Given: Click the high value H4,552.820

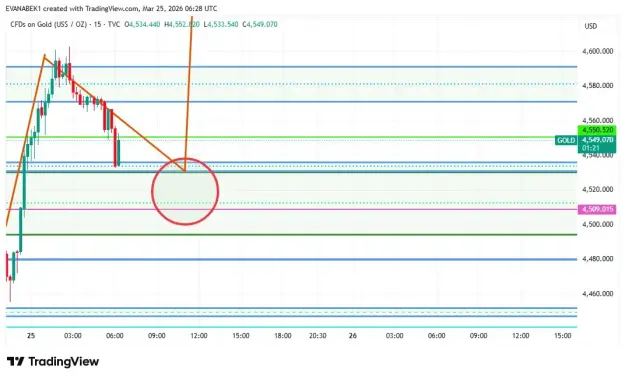Looking at the screenshot, I should [182, 24].
